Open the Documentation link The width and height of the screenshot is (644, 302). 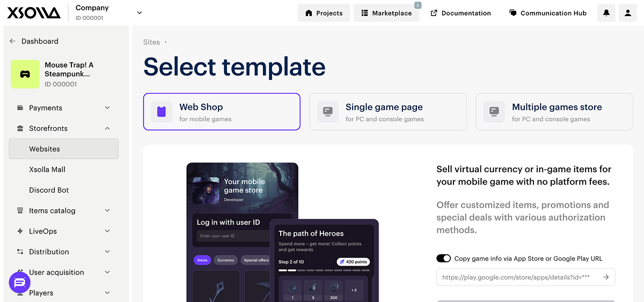click(460, 13)
